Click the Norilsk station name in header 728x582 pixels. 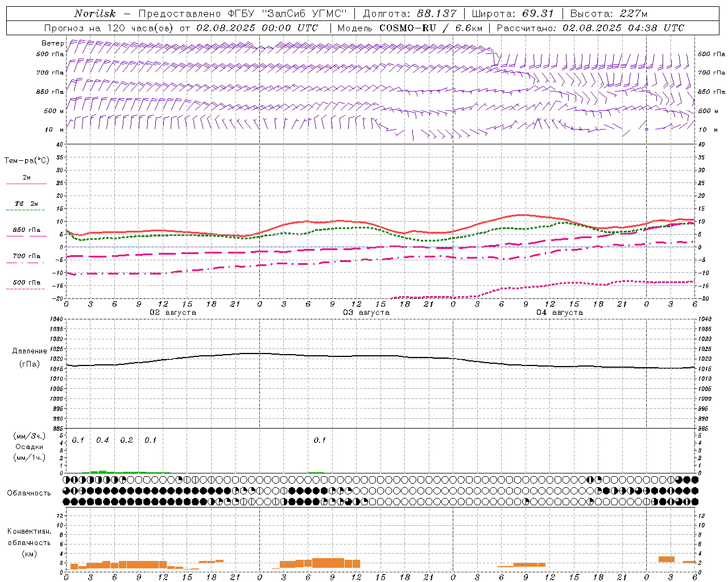tap(95, 14)
